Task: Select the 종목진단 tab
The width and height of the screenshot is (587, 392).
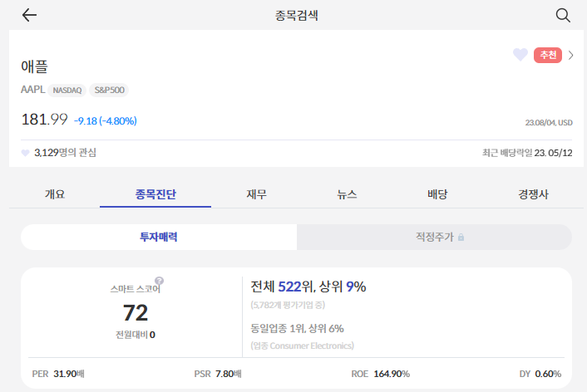Action: click(155, 194)
